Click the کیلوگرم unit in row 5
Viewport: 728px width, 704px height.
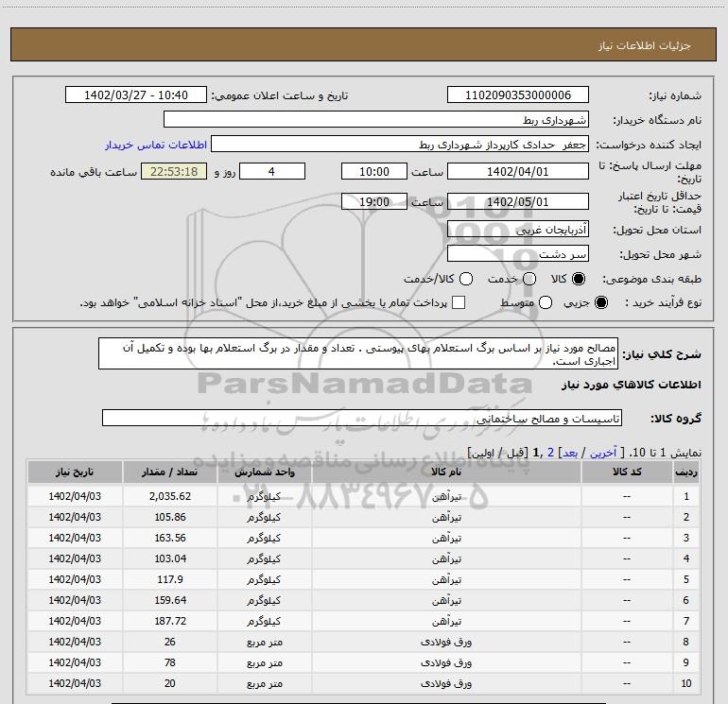pos(264,579)
